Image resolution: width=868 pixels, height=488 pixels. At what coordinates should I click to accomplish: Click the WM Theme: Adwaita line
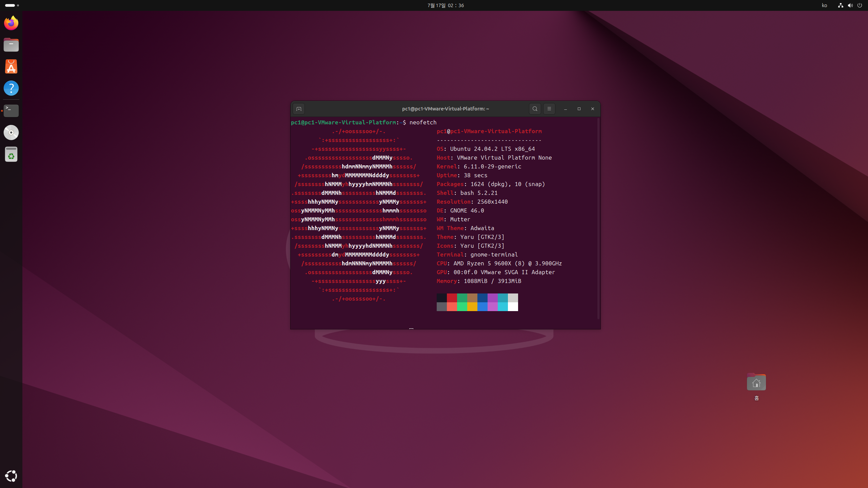point(466,228)
